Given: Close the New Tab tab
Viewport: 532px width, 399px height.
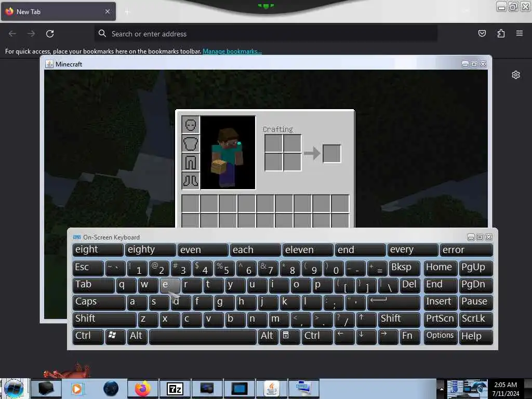Looking at the screenshot, I should coord(108,11).
